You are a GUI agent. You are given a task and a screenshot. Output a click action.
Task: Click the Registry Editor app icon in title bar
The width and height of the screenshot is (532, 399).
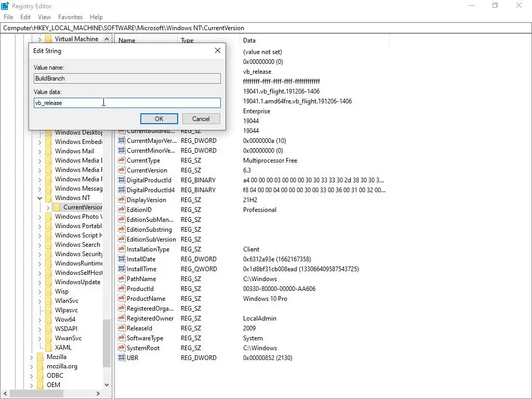click(x=5, y=6)
